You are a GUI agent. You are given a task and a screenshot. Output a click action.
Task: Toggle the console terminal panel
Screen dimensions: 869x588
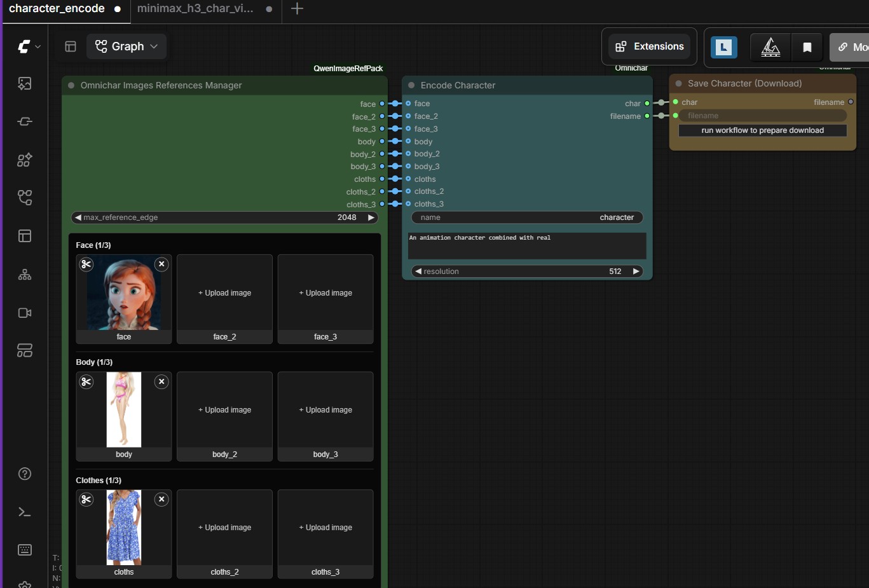[25, 512]
